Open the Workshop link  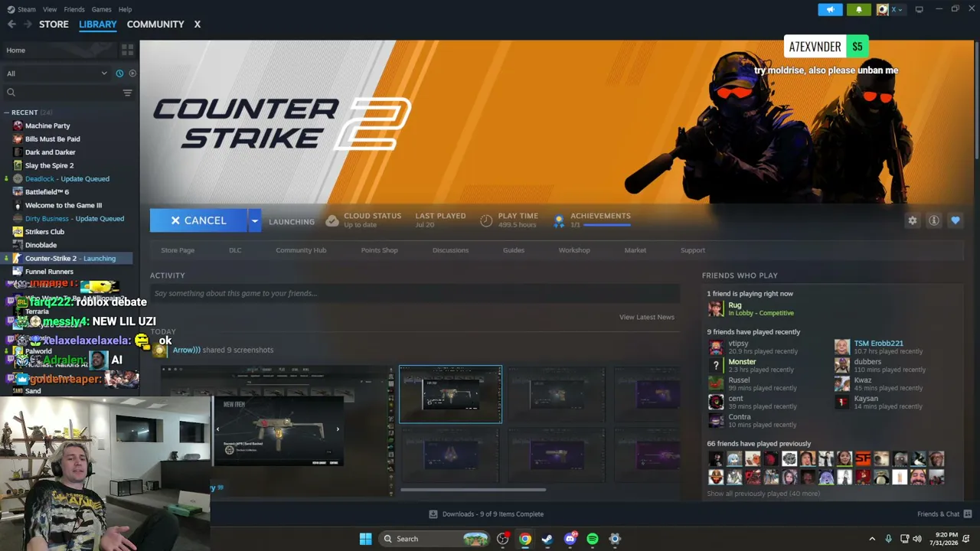574,250
